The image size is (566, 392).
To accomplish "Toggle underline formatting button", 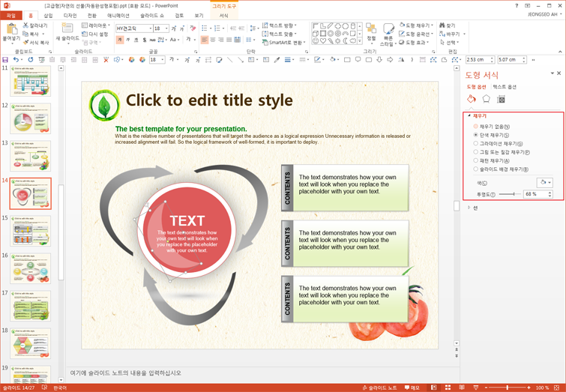I will coord(136,40).
